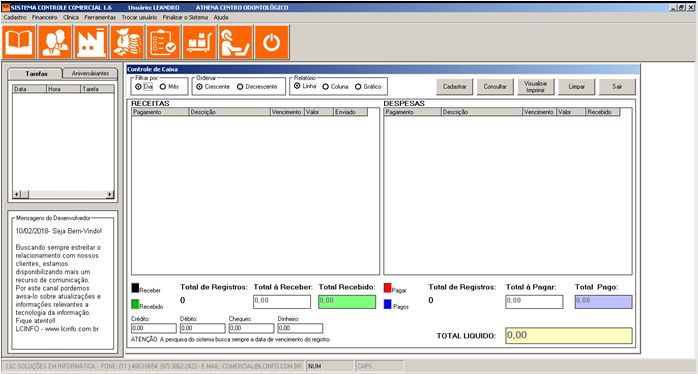Screen dimensions: 698x374
Task: Click the Despesas Recebido column header
Action: 603,112
